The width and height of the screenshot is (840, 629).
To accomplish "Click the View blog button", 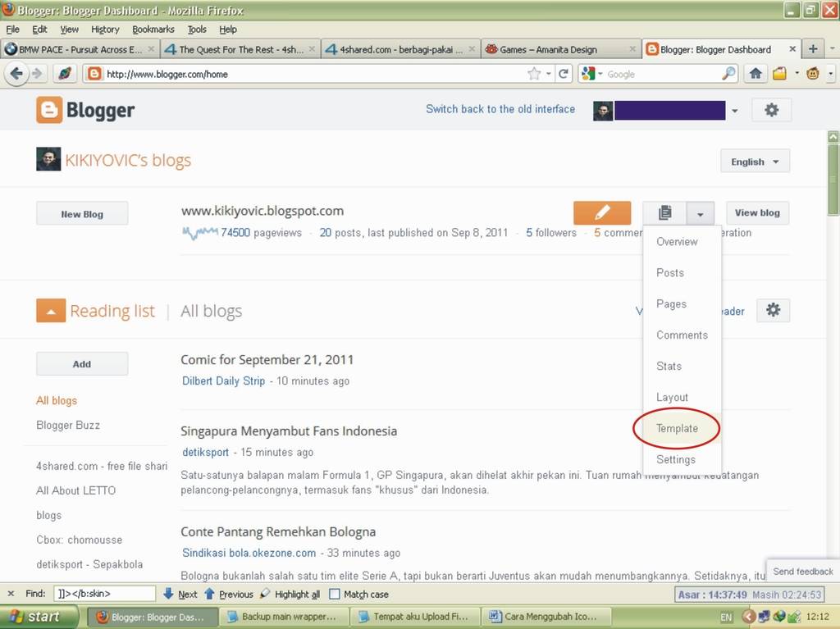I will click(757, 212).
